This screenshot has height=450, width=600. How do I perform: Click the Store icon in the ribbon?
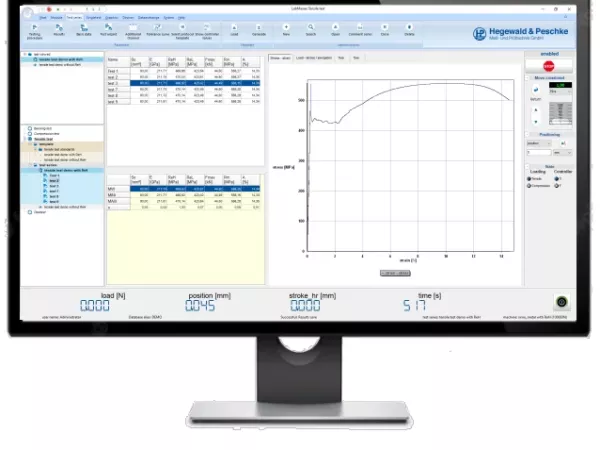point(383,32)
